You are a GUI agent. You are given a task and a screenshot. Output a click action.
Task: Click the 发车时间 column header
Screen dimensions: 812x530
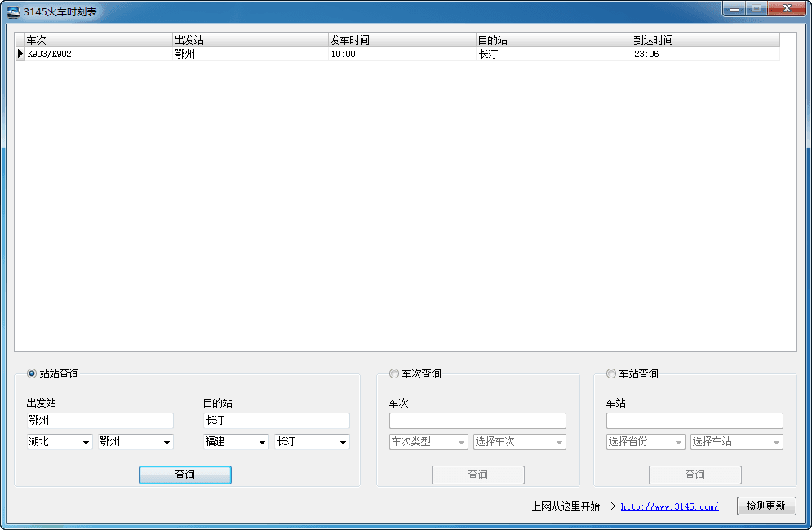(x=402, y=40)
